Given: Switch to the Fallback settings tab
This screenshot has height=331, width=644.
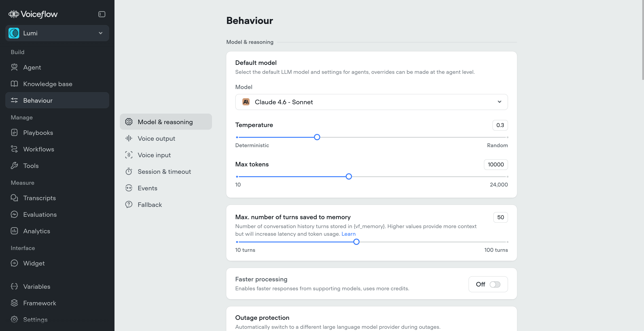Looking at the screenshot, I should (x=150, y=204).
